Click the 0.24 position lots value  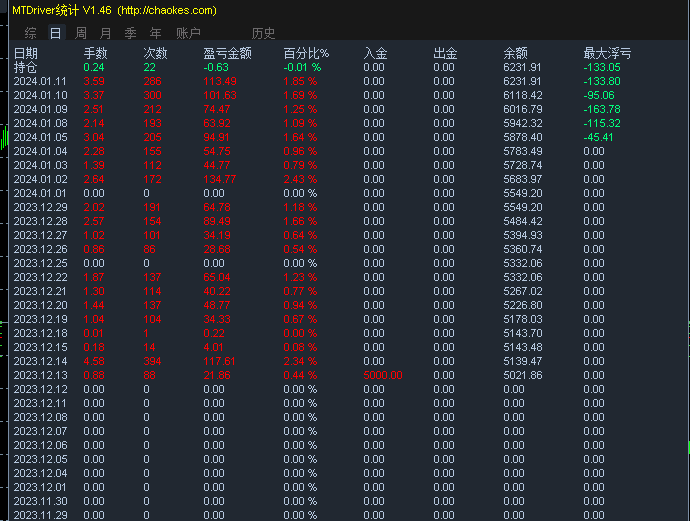[94, 67]
